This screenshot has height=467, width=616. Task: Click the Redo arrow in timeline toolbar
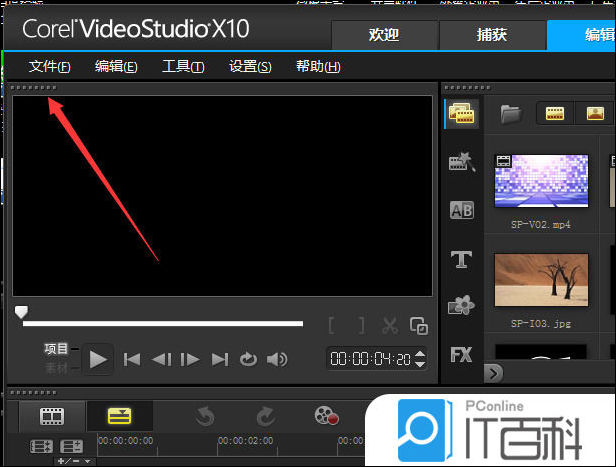coord(266,416)
